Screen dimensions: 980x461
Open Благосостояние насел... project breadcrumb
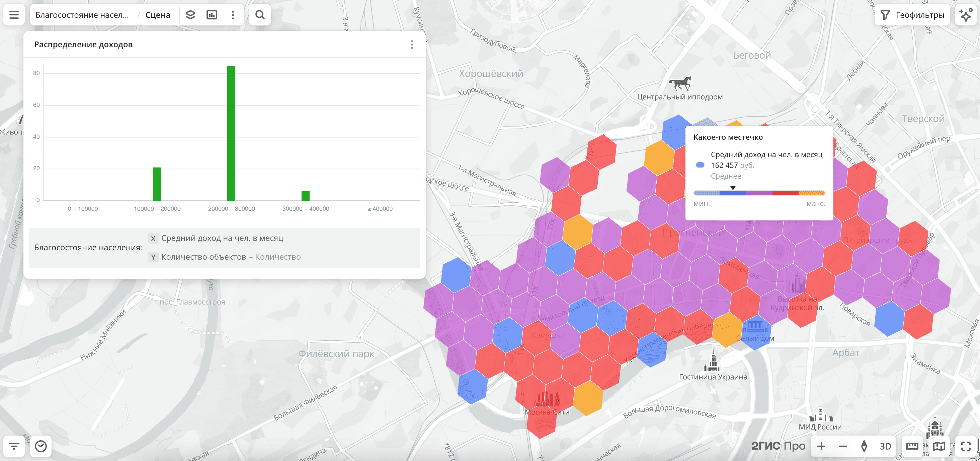click(x=82, y=15)
